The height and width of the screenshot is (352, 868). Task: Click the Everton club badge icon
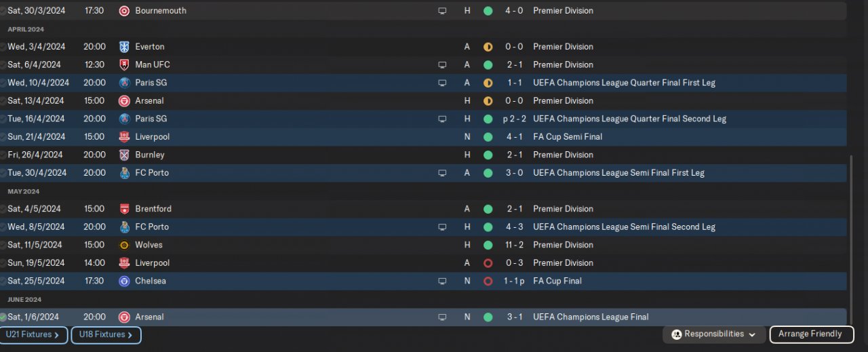(x=124, y=47)
